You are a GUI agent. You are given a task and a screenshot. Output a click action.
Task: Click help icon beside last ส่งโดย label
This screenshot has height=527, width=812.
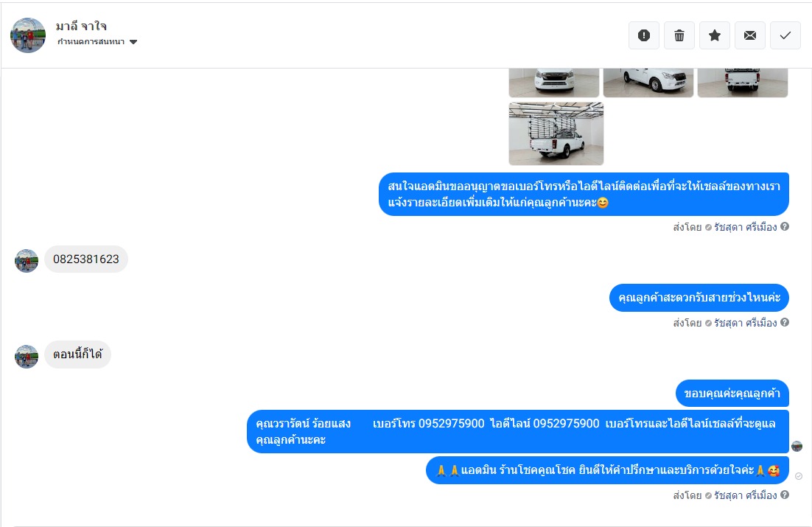pos(785,495)
